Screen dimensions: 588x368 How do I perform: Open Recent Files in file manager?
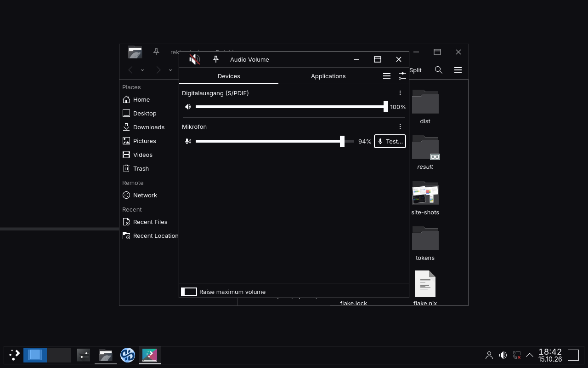[150, 222]
